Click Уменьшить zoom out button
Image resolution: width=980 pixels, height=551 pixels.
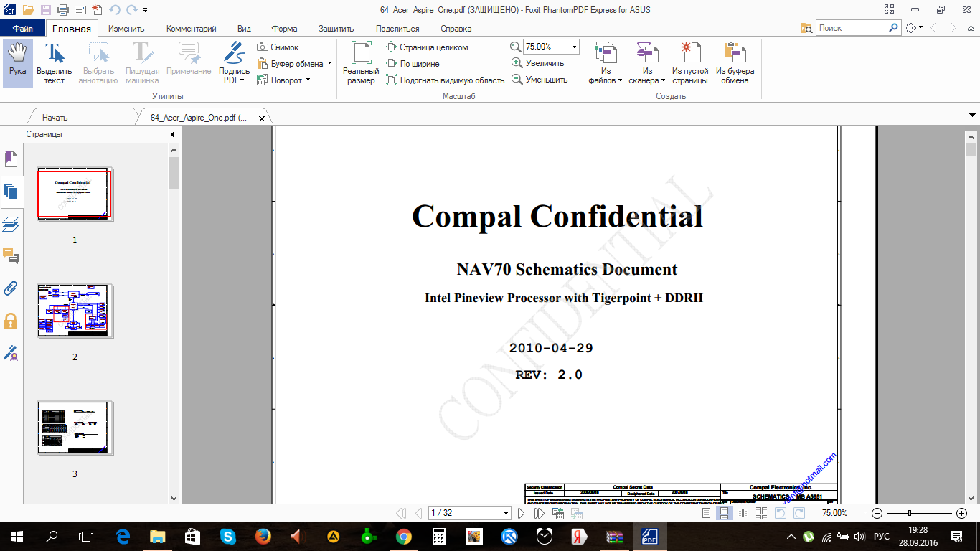tap(540, 80)
